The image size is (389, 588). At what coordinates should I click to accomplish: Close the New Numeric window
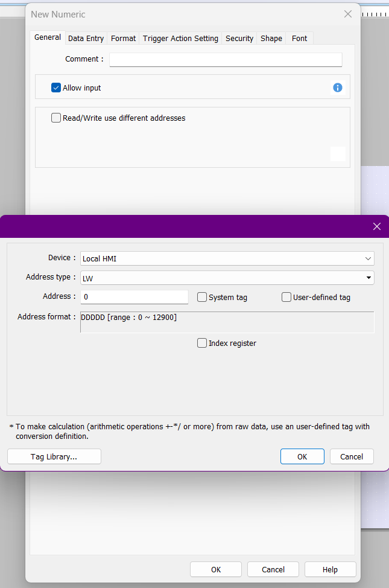(348, 14)
